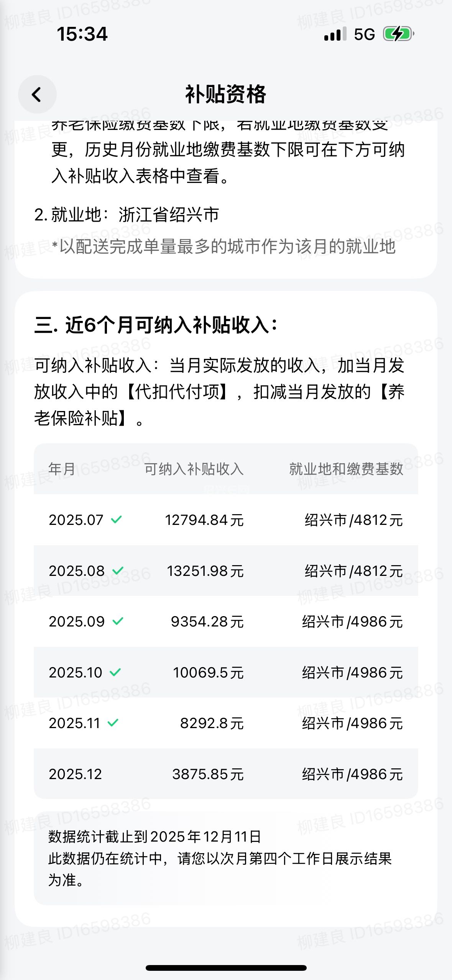Tap the back arrow button
The image size is (452, 980).
click(x=37, y=94)
